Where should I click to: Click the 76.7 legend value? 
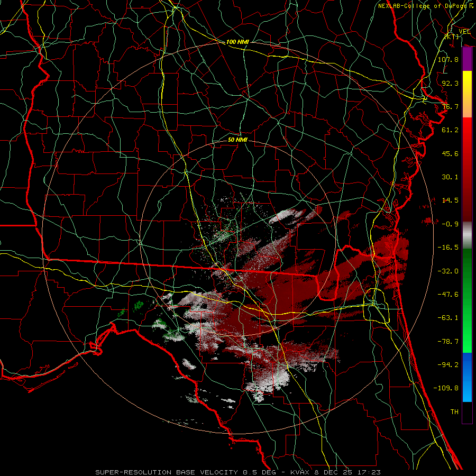[450, 106]
